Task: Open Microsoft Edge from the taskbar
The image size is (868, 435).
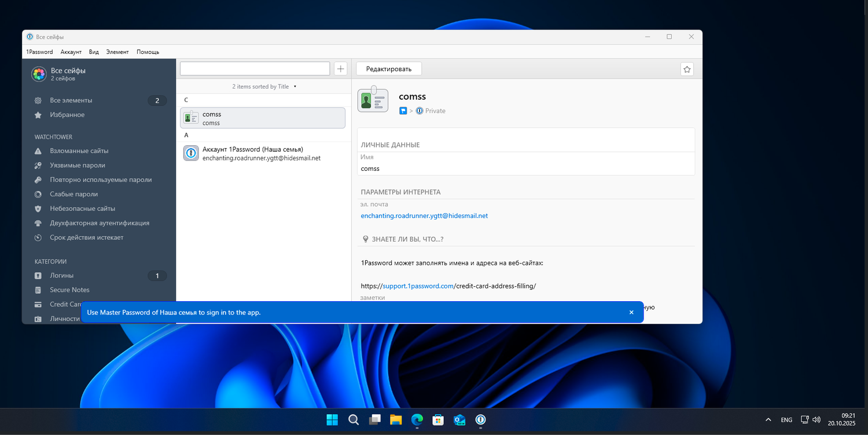Action: point(417,420)
